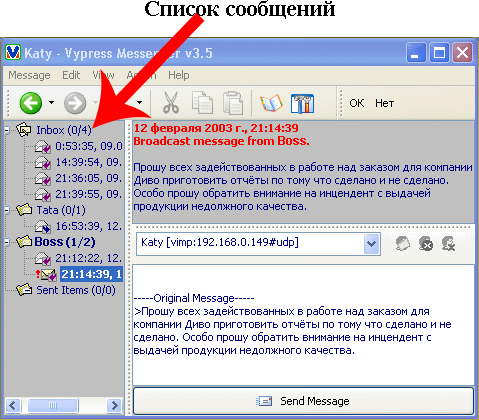The image size is (479, 420).
Task: Select the Boss (1/2) folder
Action: [65, 242]
